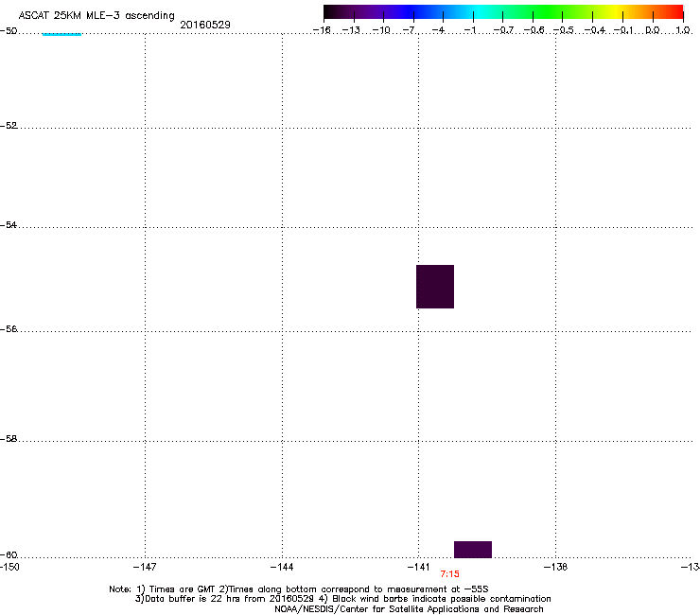Click the -16 color scale tick label
This screenshot has height=615, width=700.
[322, 30]
